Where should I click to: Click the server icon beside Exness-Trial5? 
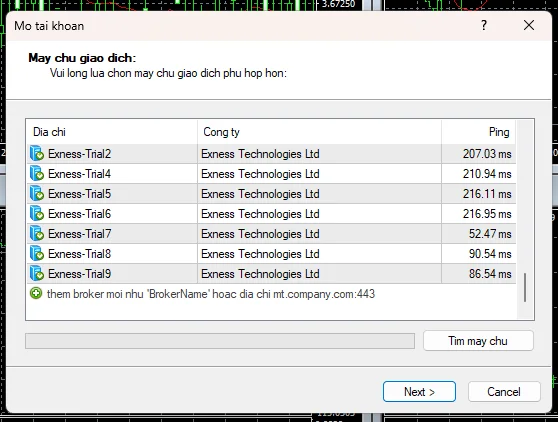tap(37, 194)
